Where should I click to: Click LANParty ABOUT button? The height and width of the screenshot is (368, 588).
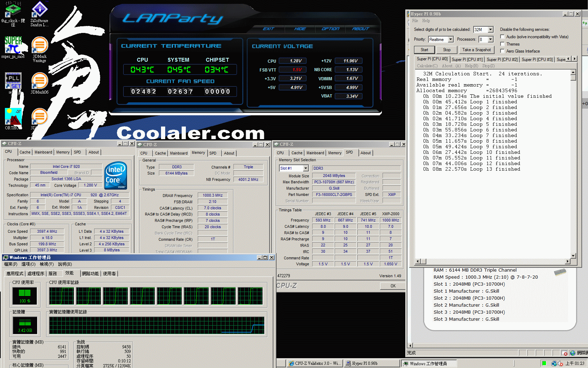pyautogui.click(x=360, y=29)
